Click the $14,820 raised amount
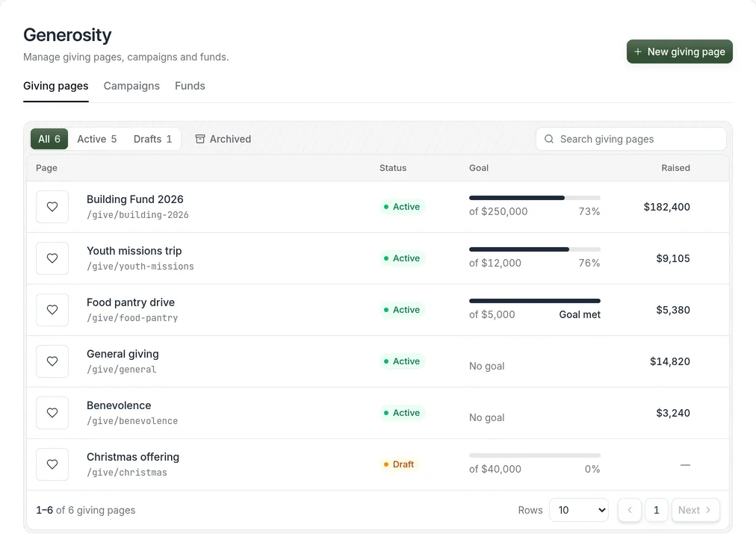 pyautogui.click(x=669, y=362)
